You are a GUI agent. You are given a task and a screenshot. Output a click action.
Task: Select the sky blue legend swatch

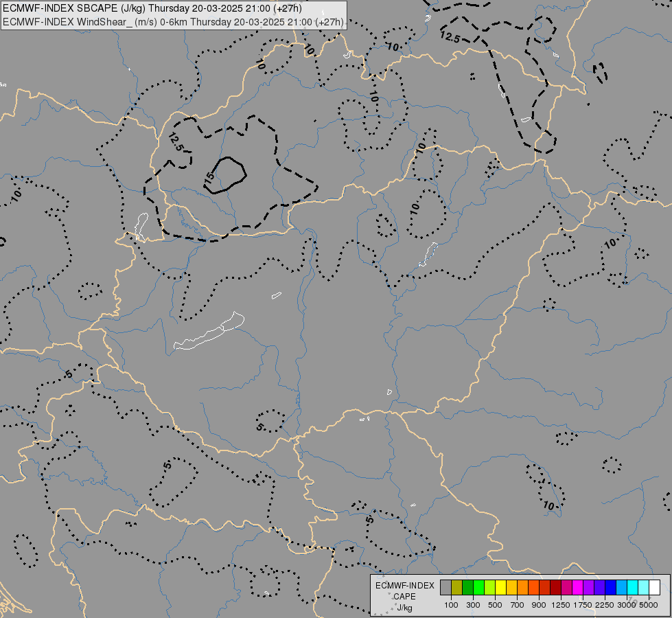(621, 588)
